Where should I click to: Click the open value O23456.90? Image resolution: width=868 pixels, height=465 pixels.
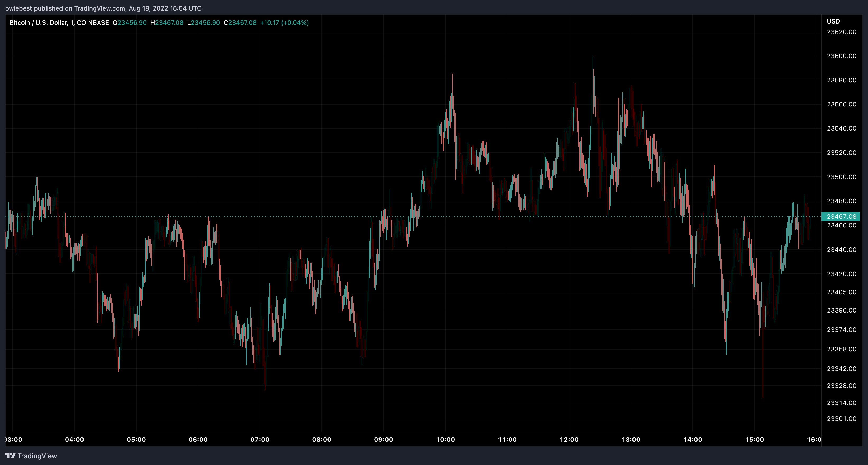[x=130, y=22]
